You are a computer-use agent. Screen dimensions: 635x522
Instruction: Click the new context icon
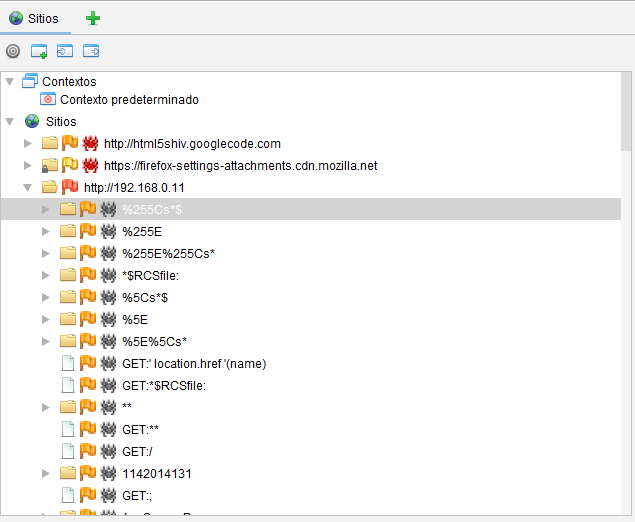[x=39, y=51]
